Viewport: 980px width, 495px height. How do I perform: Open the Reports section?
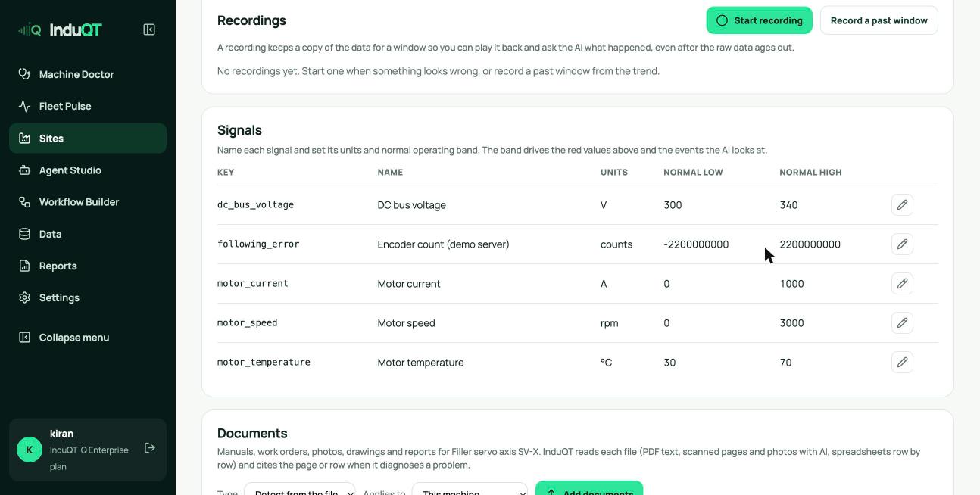[x=88, y=266]
